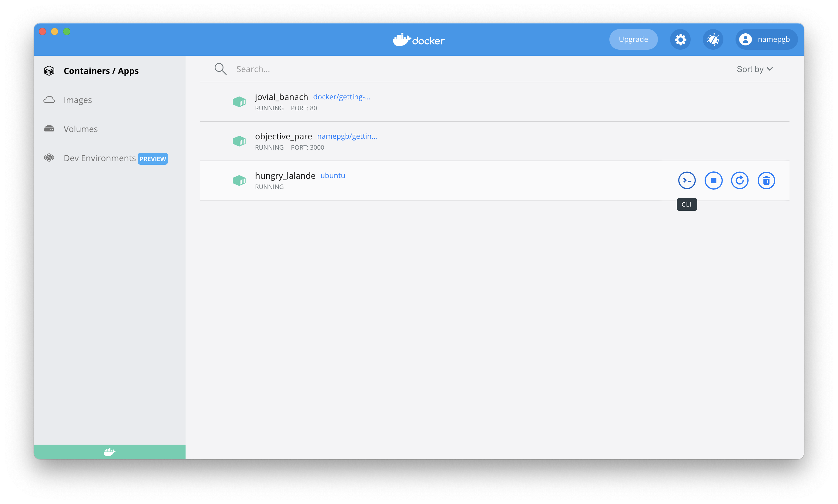Click the search magnifier icon
The width and height of the screenshot is (838, 504).
[220, 69]
